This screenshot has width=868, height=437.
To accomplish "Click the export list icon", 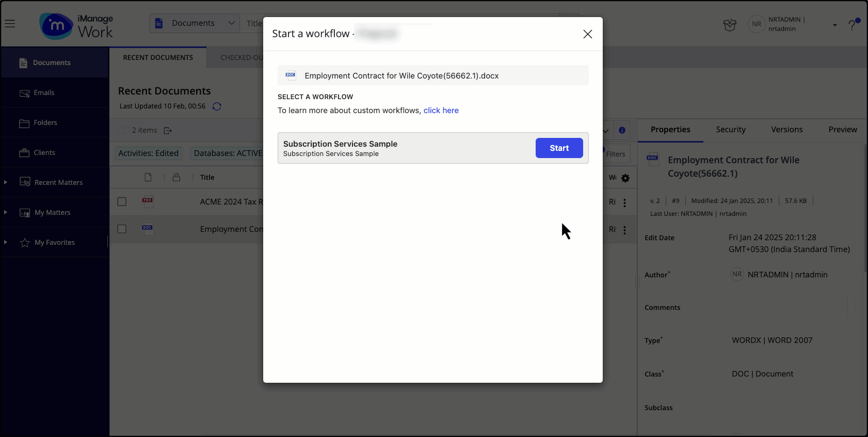I will [x=168, y=131].
